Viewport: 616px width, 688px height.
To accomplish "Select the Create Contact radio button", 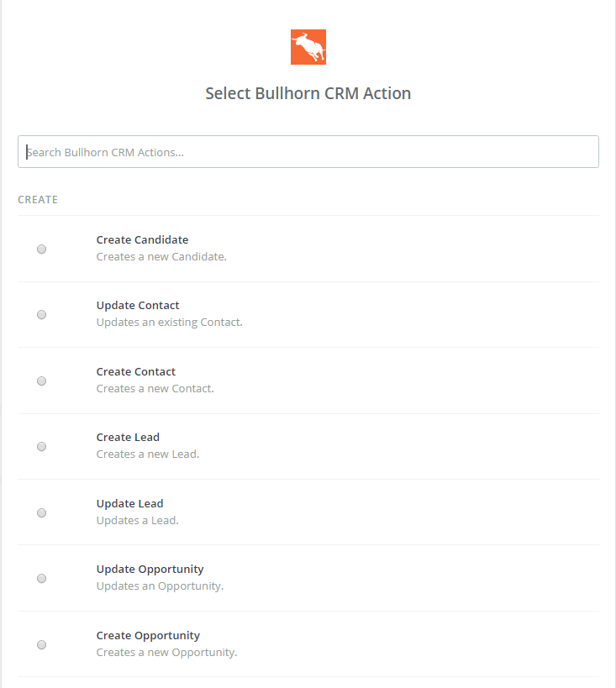I will click(42, 381).
